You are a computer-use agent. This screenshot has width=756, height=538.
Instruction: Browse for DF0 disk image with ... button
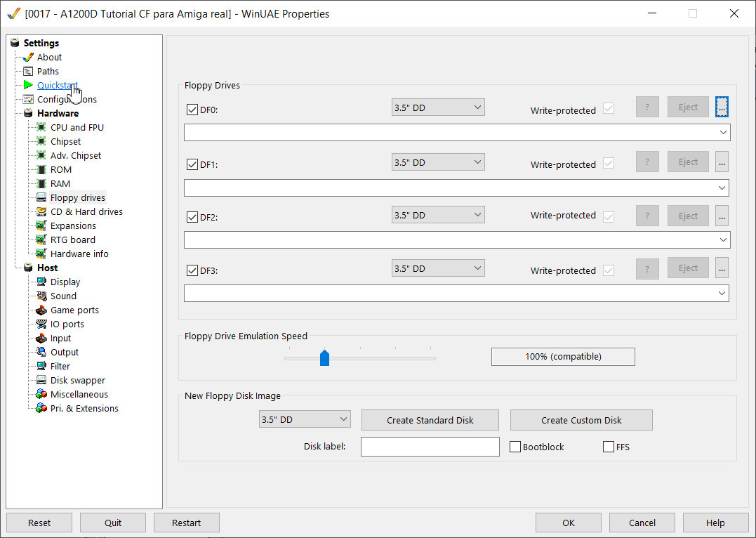click(722, 107)
